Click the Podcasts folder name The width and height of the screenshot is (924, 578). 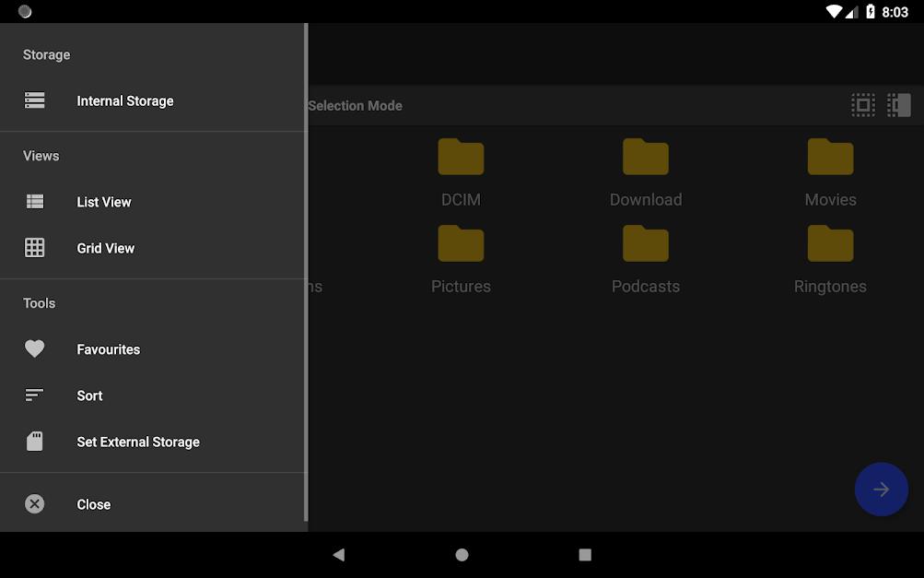[x=646, y=287]
